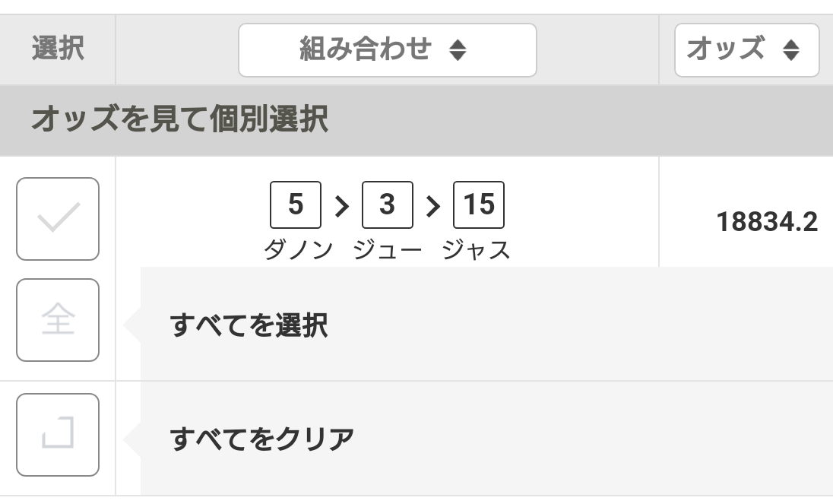Click the horse name ジュー
The width and height of the screenshot is (833, 504).
[x=387, y=249]
